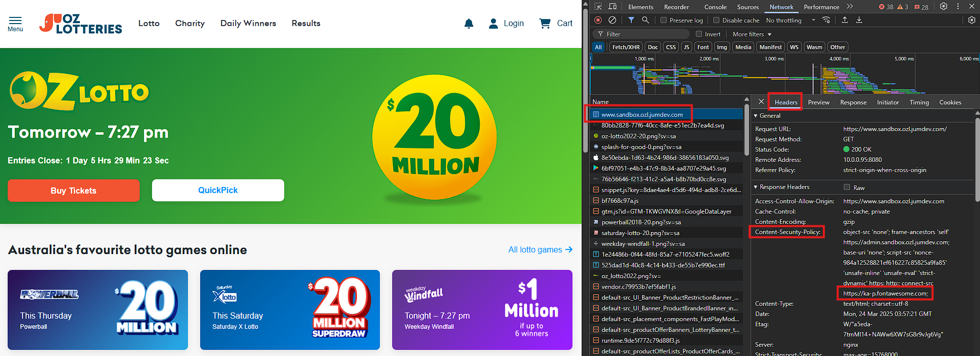The width and height of the screenshot is (980, 356).
Task: Click the Oz Lotteries logo
Action: pos(81,24)
